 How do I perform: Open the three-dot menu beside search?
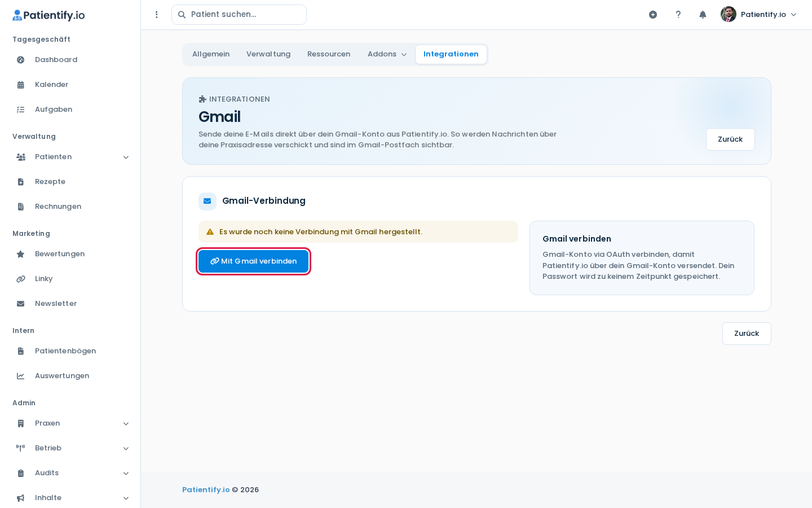[157, 15]
